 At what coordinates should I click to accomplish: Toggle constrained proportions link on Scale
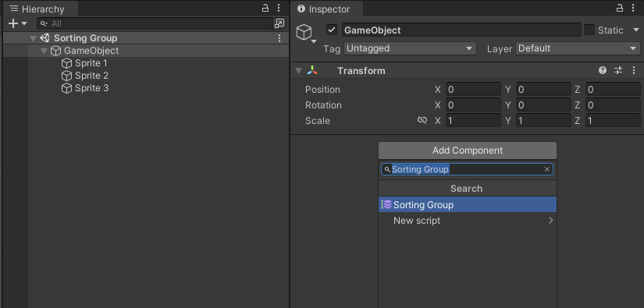point(422,121)
